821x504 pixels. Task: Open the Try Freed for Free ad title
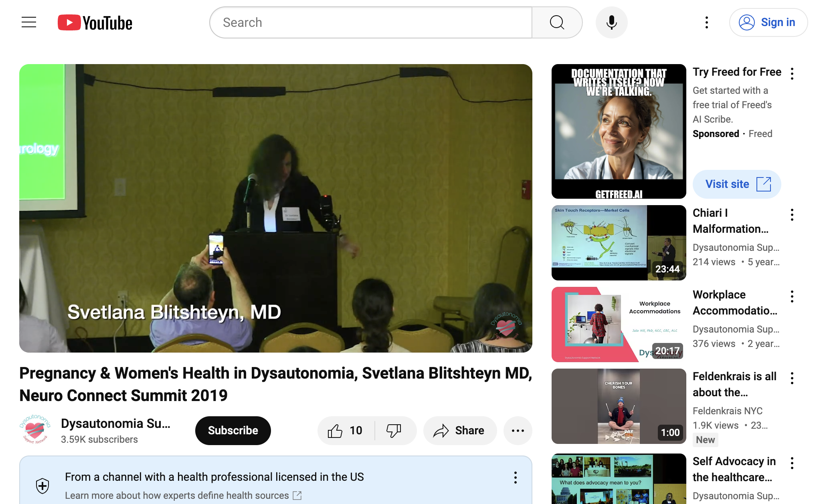[737, 72]
